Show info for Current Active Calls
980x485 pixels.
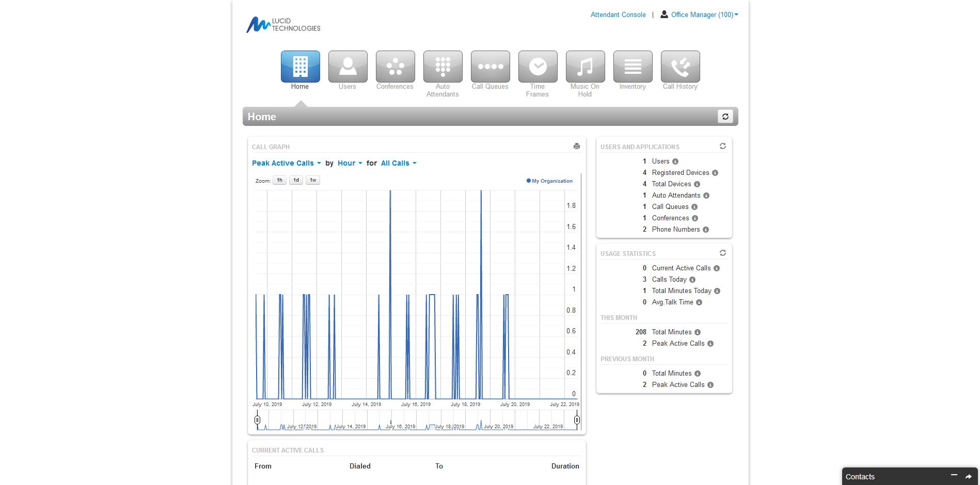(717, 268)
